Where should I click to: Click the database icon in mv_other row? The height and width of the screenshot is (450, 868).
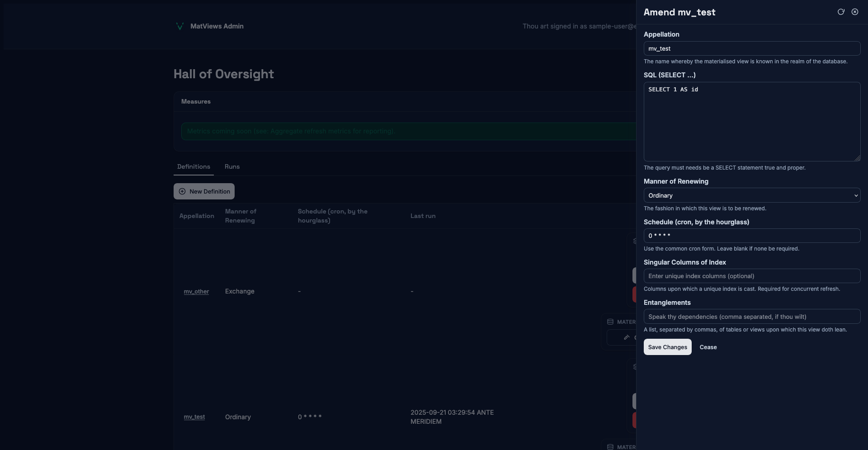point(610,322)
